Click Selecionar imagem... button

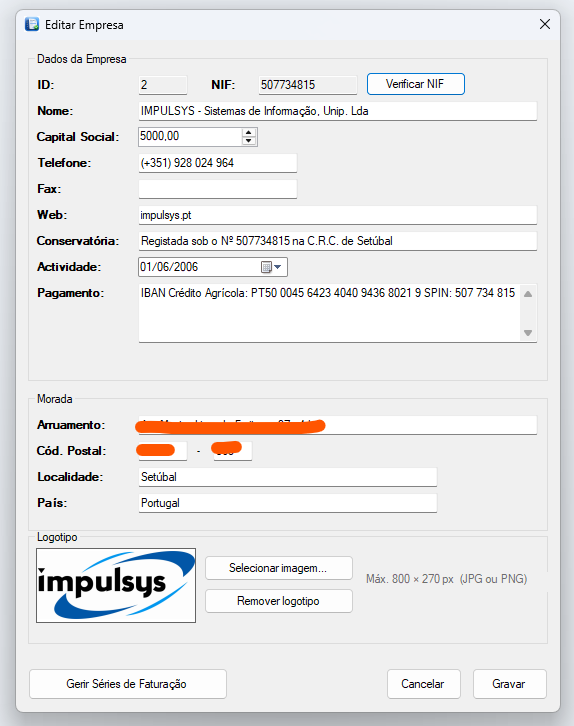279,568
